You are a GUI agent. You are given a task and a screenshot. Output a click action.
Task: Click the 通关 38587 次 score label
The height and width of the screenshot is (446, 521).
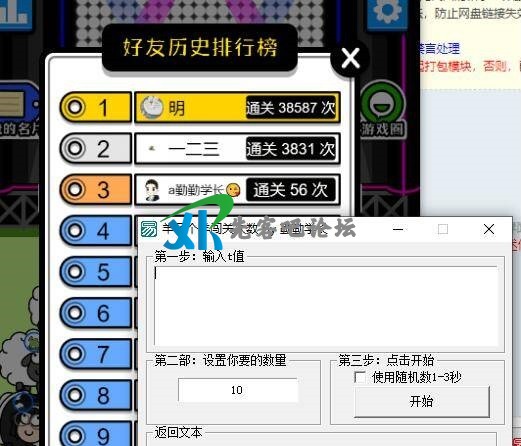(290, 107)
